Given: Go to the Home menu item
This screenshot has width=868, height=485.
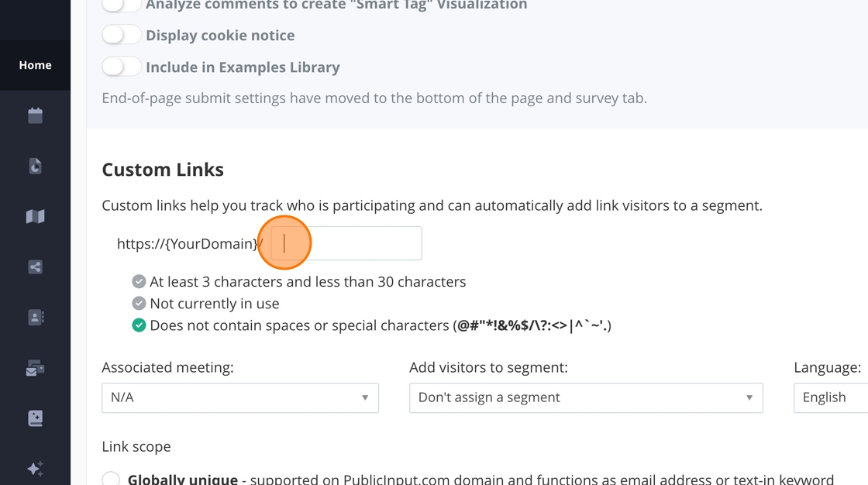Looking at the screenshot, I should tap(35, 65).
